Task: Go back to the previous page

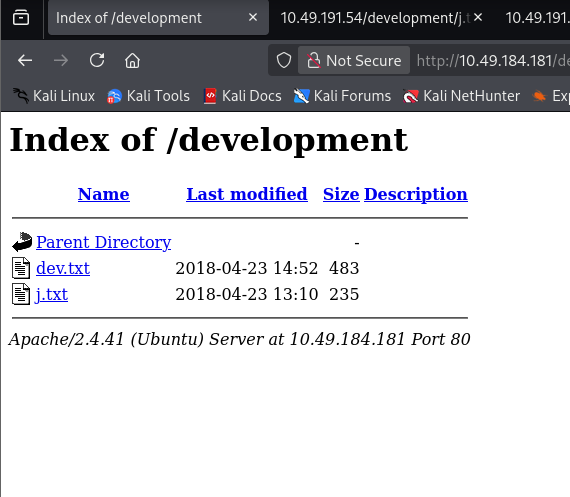Action: point(25,60)
